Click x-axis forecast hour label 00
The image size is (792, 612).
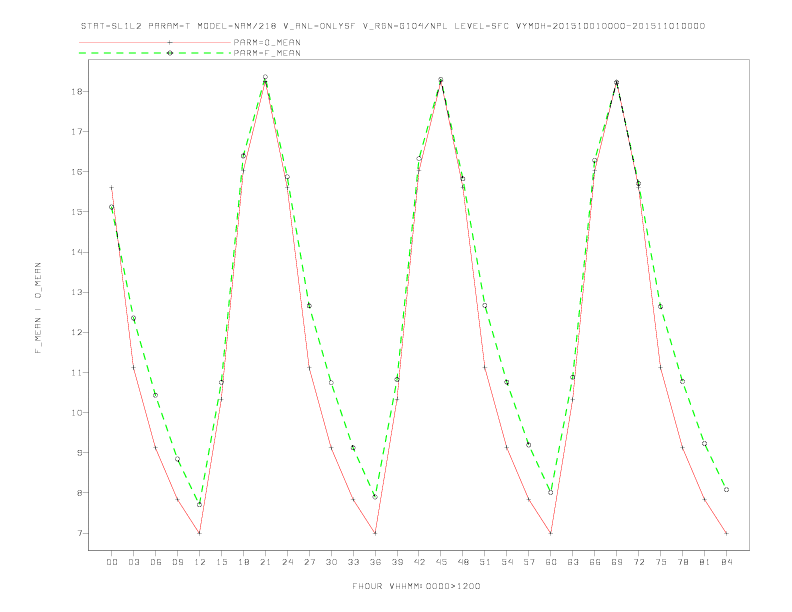tap(112, 562)
